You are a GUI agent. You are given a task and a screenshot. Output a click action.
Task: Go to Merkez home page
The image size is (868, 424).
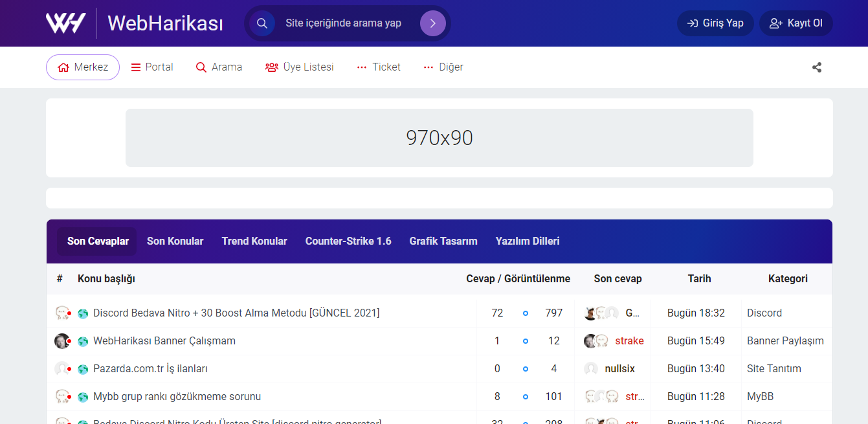pyautogui.click(x=83, y=67)
